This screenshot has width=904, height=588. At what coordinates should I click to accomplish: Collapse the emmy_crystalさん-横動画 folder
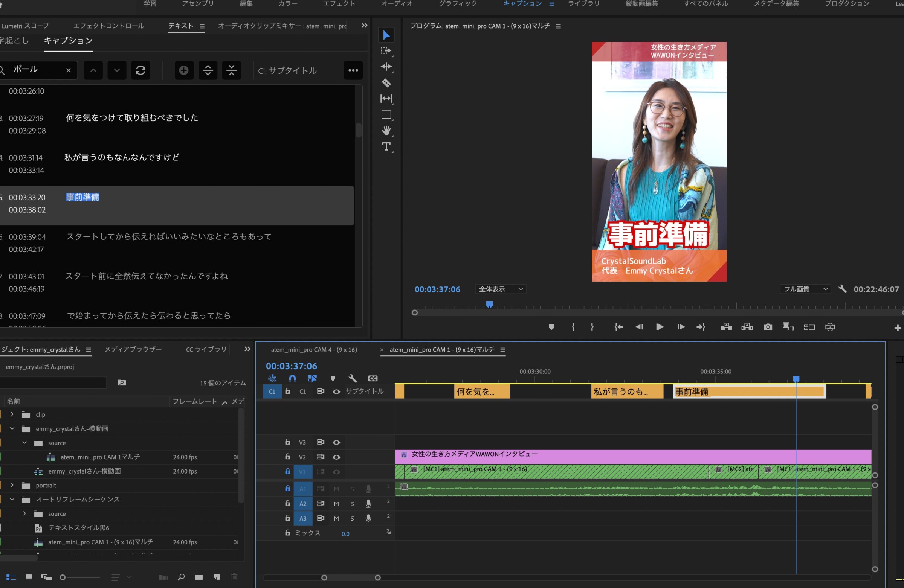(x=12, y=428)
